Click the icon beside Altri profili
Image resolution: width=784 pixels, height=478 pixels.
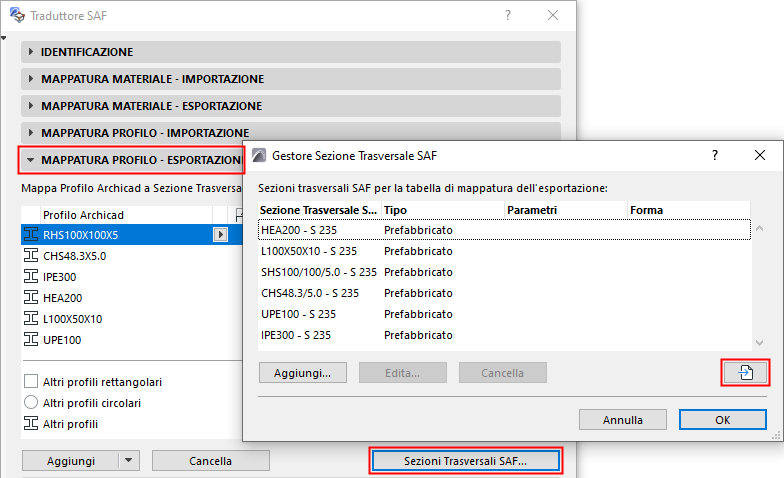click(31, 424)
